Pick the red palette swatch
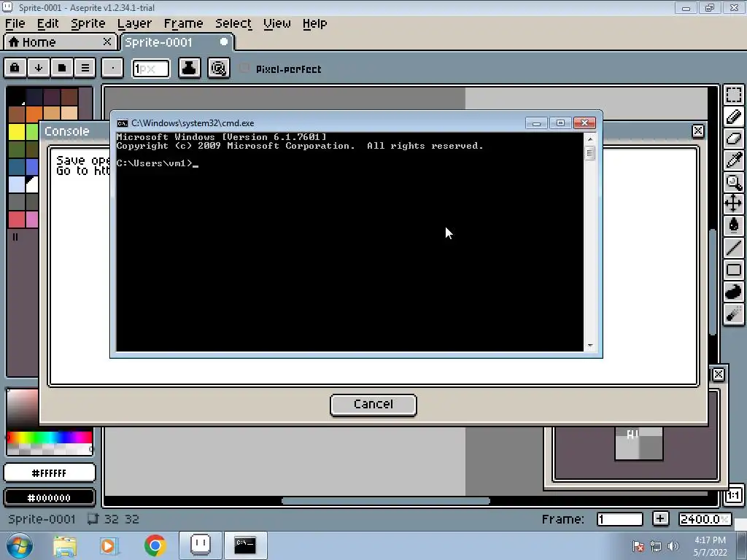 click(17, 219)
